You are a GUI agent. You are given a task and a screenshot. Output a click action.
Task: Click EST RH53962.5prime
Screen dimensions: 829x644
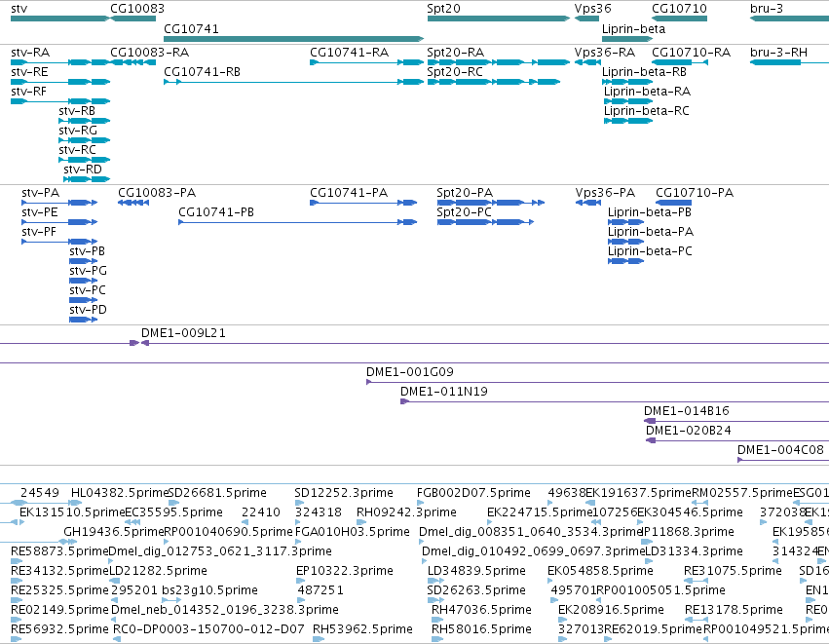(x=319, y=639)
